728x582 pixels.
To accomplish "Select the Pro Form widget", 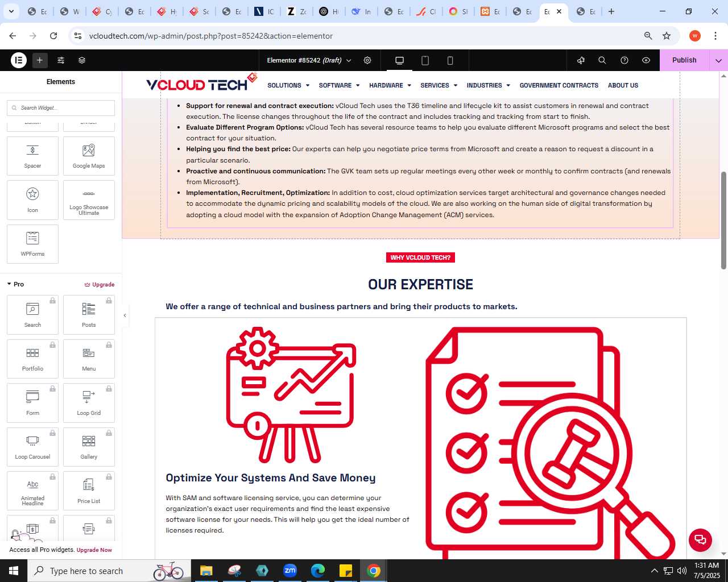I will [32, 403].
